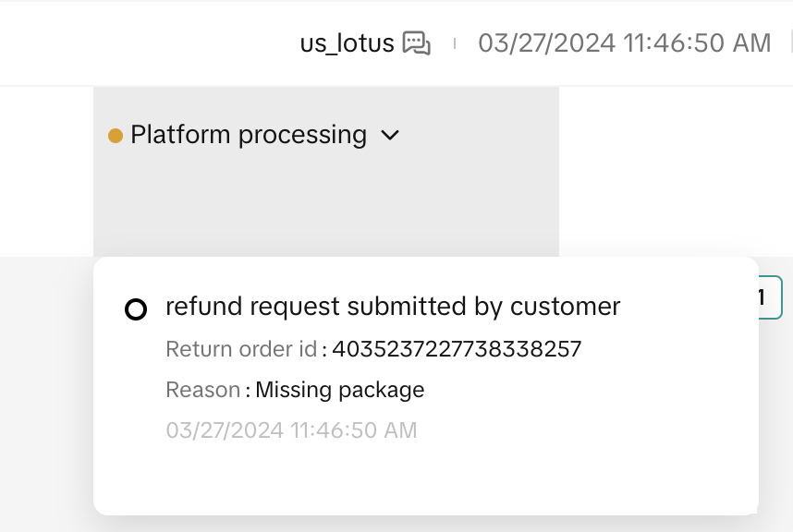Click the empty space at popup card bottom
The width and height of the screenshot is (793, 532).
[425, 480]
